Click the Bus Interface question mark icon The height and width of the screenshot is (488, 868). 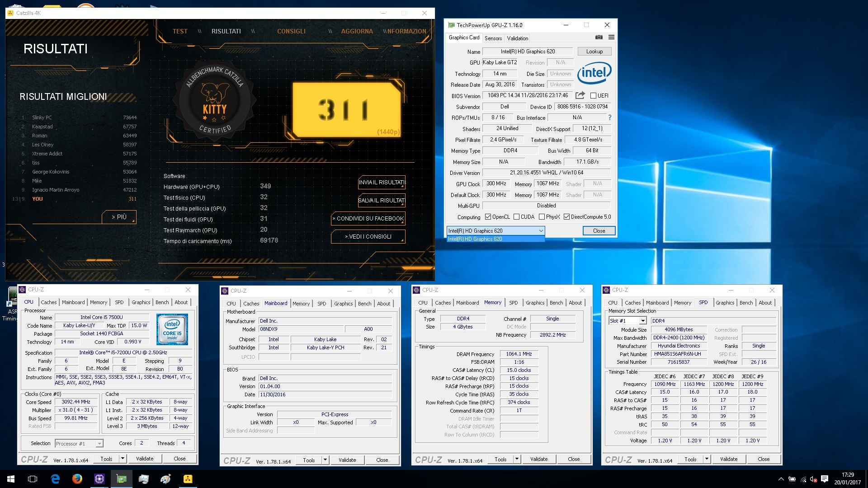[609, 117]
